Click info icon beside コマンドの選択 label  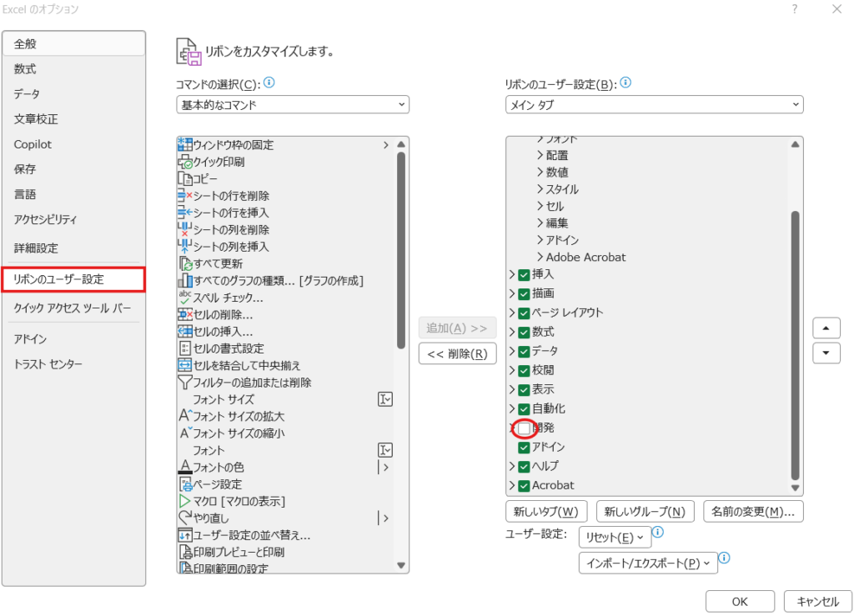pos(269,83)
